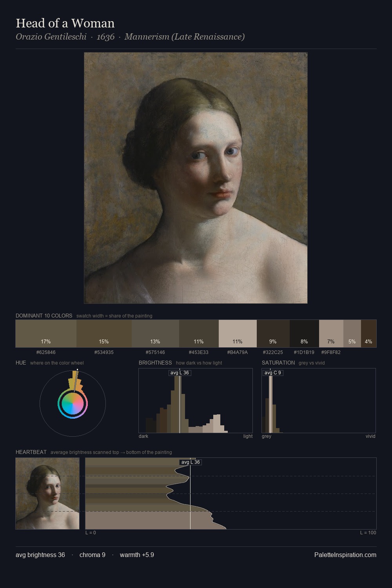Select the 15% swatch #534935

point(104,334)
